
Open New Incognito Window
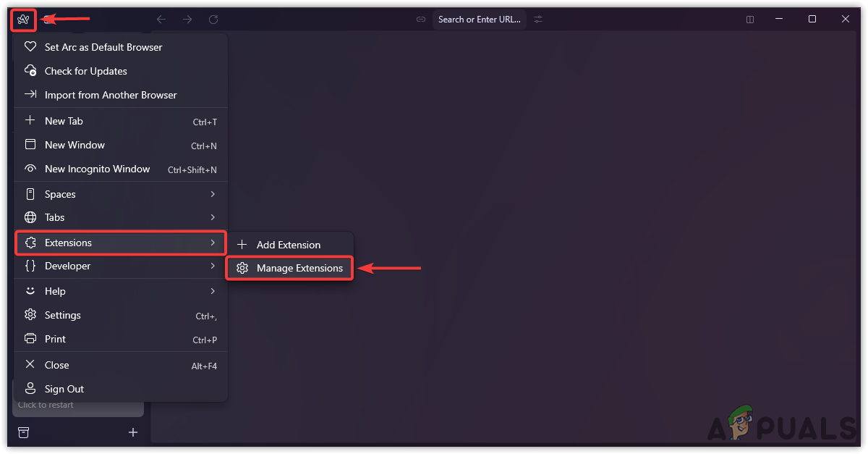[x=97, y=169]
